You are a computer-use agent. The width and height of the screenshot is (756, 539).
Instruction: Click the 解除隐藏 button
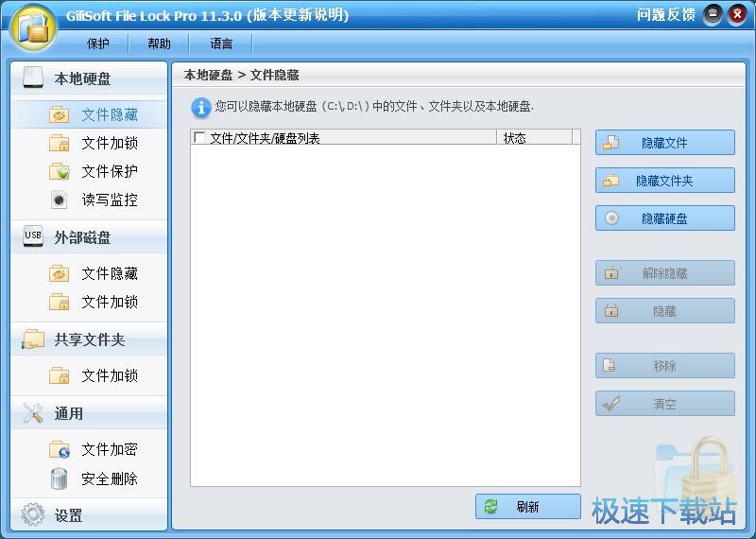tap(665, 273)
